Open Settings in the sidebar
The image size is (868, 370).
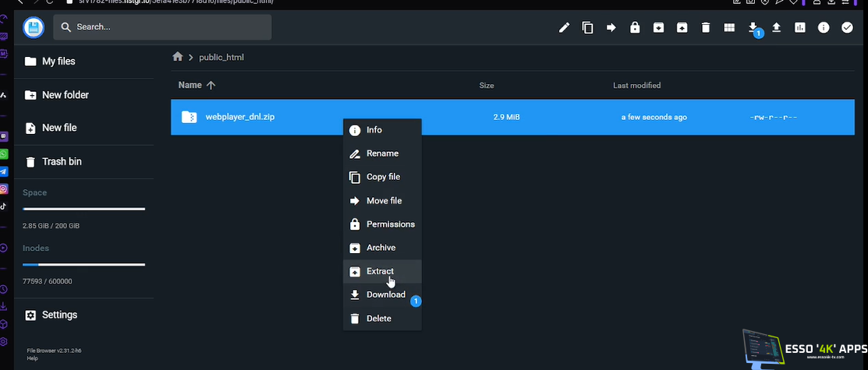59,315
